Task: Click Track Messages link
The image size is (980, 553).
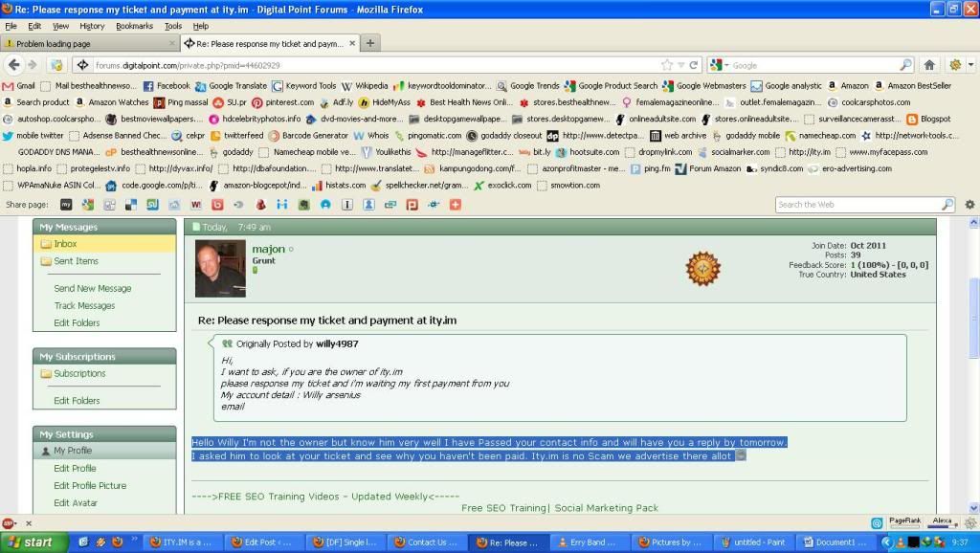Action: coord(84,305)
